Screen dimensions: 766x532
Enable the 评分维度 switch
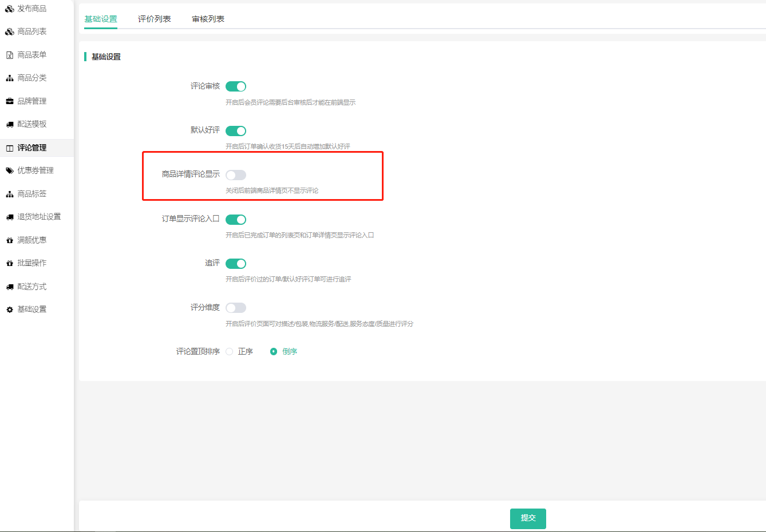coord(236,308)
